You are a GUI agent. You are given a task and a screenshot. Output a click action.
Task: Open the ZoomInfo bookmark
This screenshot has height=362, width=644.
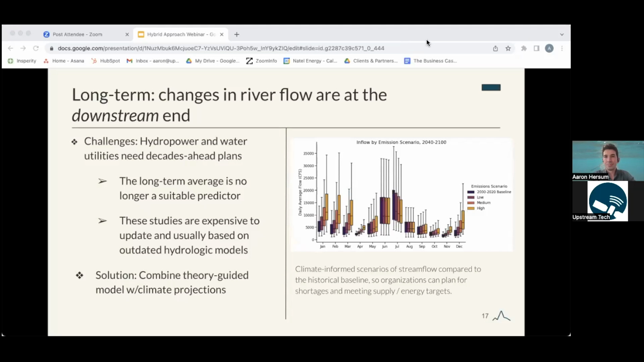pyautogui.click(x=262, y=61)
